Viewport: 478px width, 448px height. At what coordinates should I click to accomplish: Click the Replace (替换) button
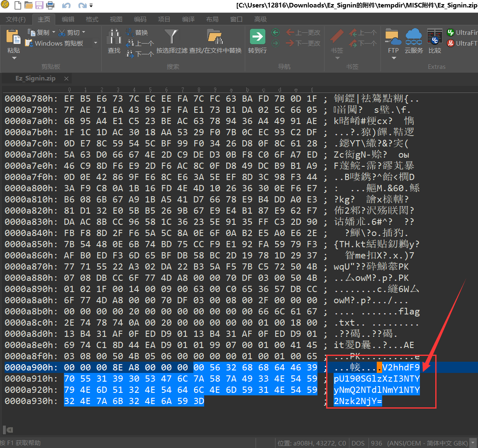pos(137,32)
